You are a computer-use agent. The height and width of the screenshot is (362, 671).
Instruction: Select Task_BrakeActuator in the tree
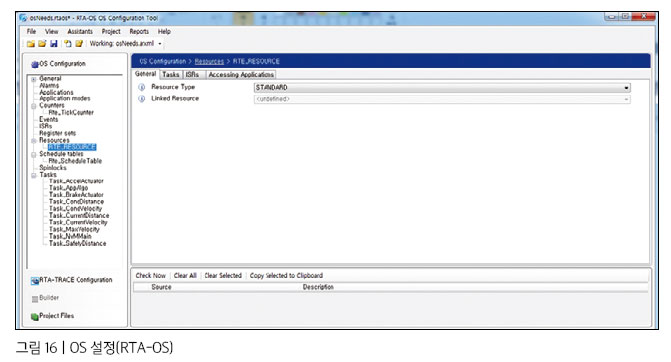click(76, 195)
